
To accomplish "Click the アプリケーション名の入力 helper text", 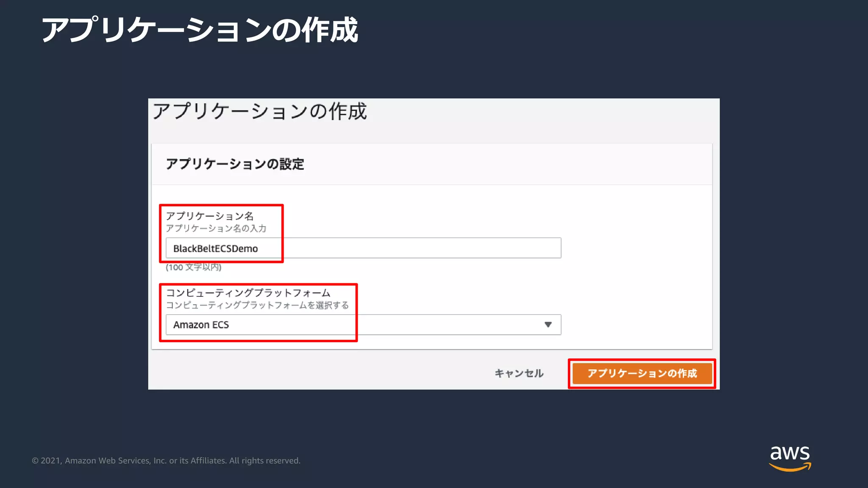I will [x=216, y=228].
